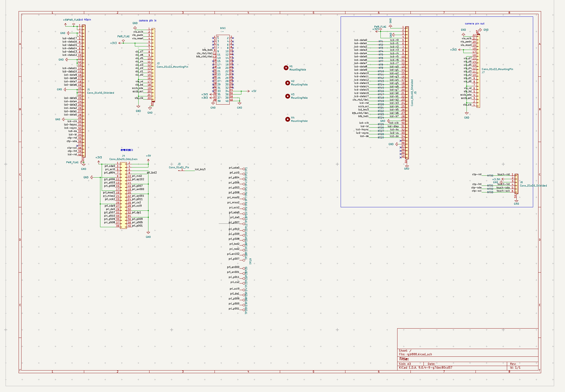Click the H2 MountingHole symbol

click(288, 83)
